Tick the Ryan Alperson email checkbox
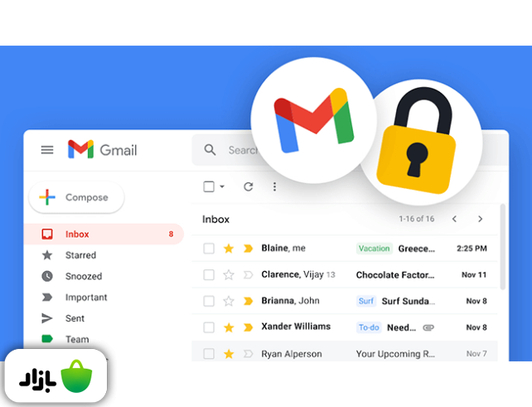 (x=209, y=354)
